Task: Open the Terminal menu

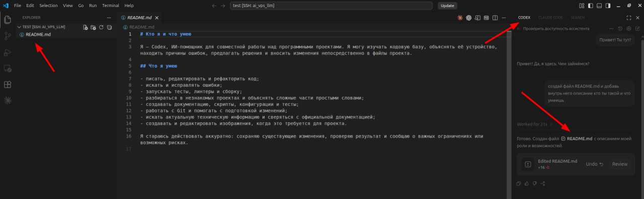Action: (110, 6)
